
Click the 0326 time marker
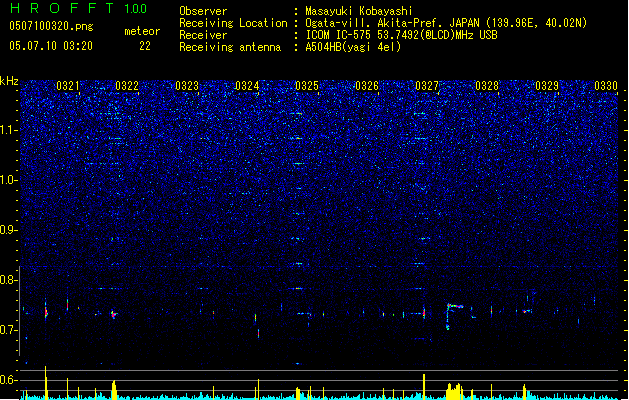[367, 86]
